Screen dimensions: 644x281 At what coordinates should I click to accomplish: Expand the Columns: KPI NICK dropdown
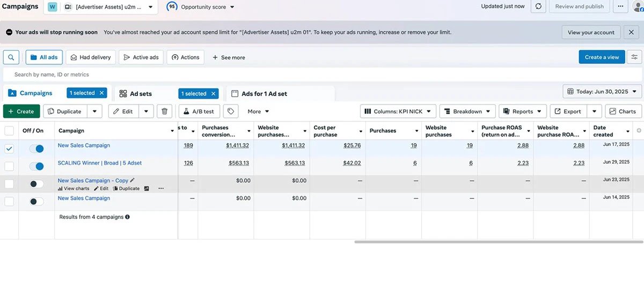(398, 112)
